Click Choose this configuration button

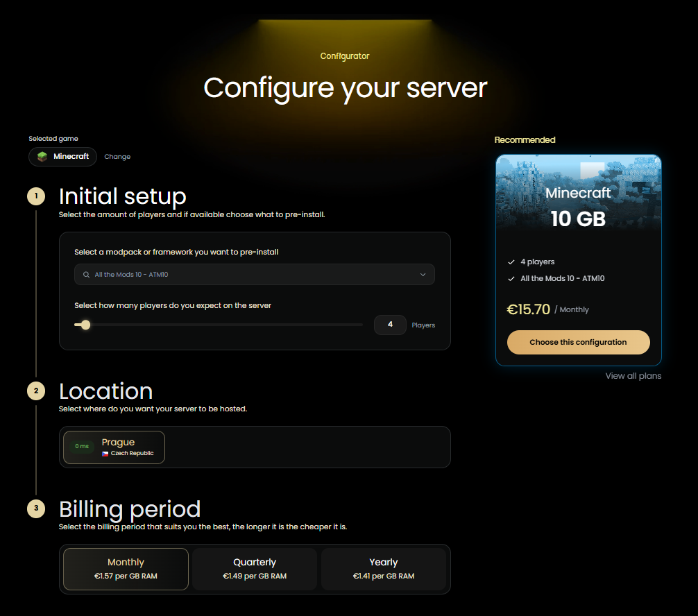click(578, 342)
